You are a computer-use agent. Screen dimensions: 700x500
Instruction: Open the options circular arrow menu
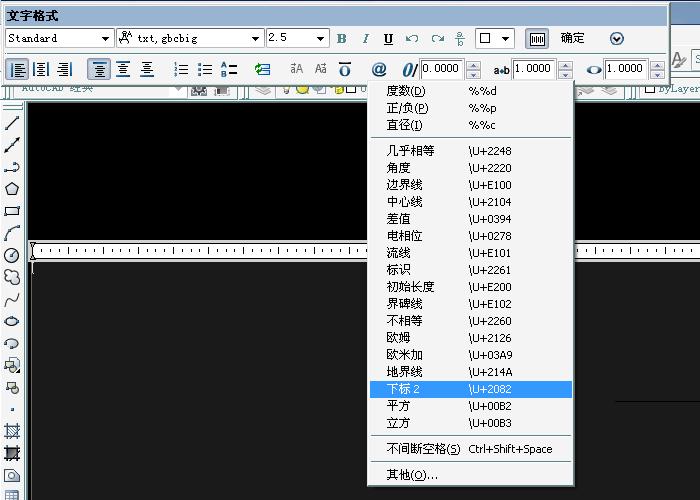[617, 39]
